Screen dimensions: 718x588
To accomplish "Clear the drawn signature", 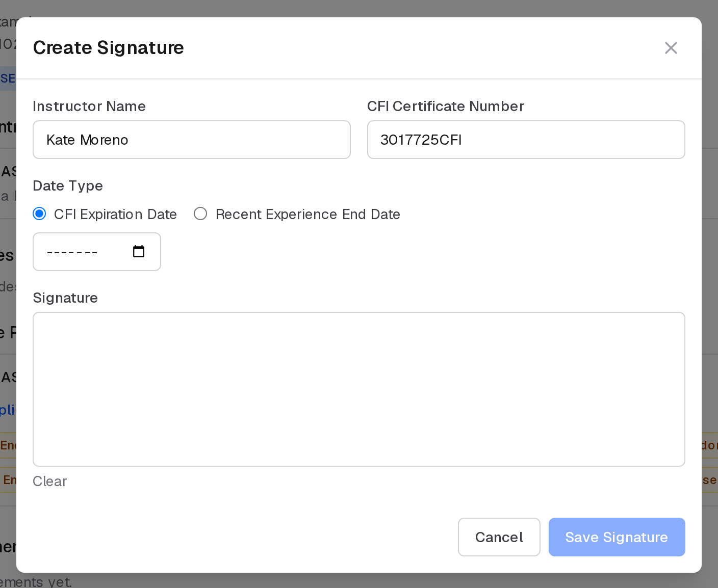I will [50, 481].
